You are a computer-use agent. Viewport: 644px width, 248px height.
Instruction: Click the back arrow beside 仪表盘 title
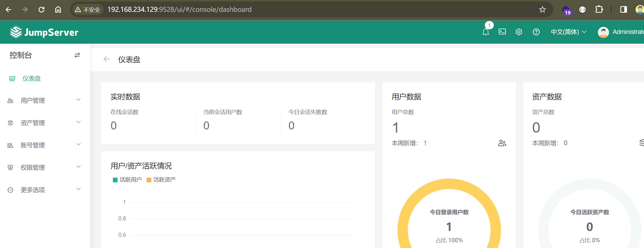pos(106,59)
